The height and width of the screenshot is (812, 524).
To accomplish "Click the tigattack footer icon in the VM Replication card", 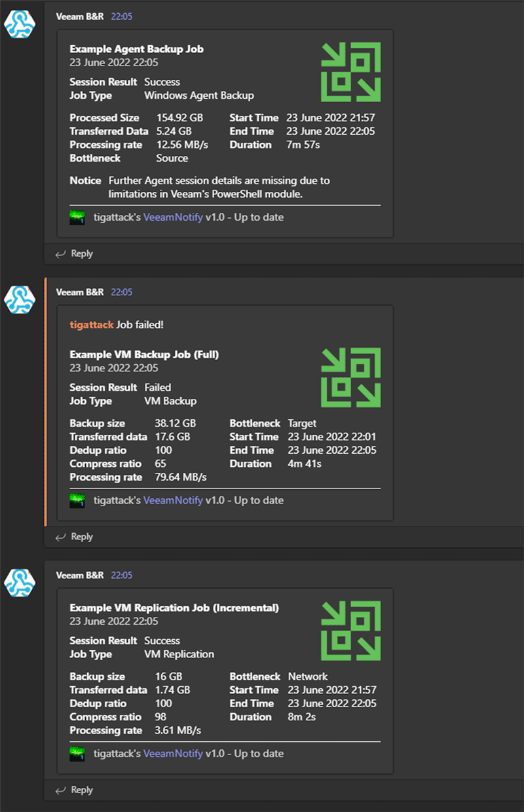I will [x=77, y=754].
